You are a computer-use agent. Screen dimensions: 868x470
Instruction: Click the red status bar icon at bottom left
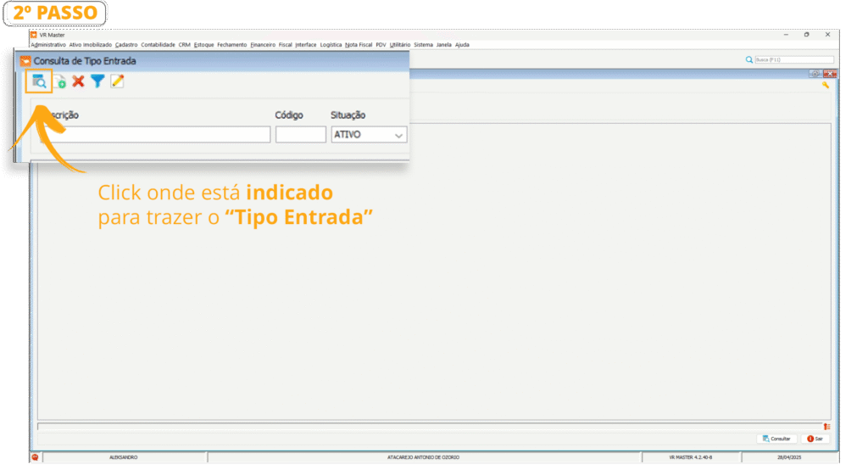point(35,457)
